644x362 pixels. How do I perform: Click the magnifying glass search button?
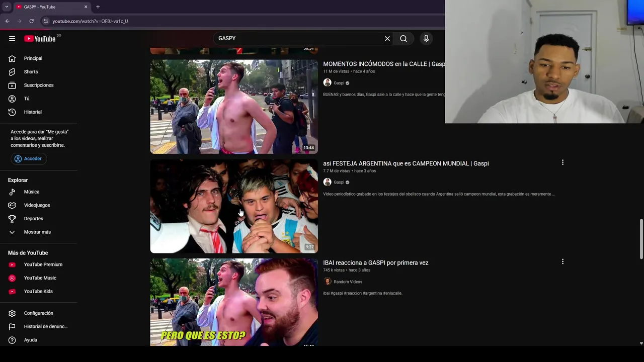404,38
